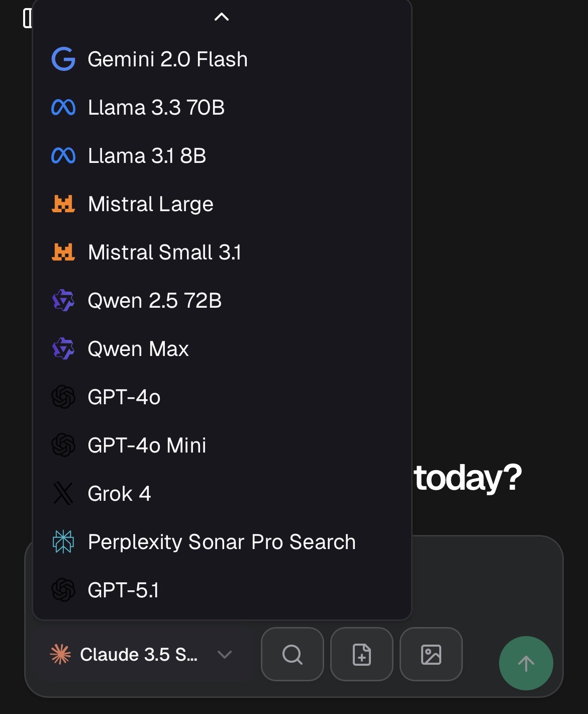Pick Mistral Small 3.1 model

tap(164, 252)
